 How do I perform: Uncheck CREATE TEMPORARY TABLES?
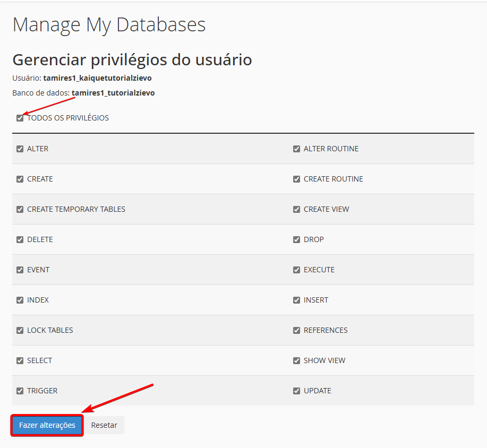click(20, 210)
